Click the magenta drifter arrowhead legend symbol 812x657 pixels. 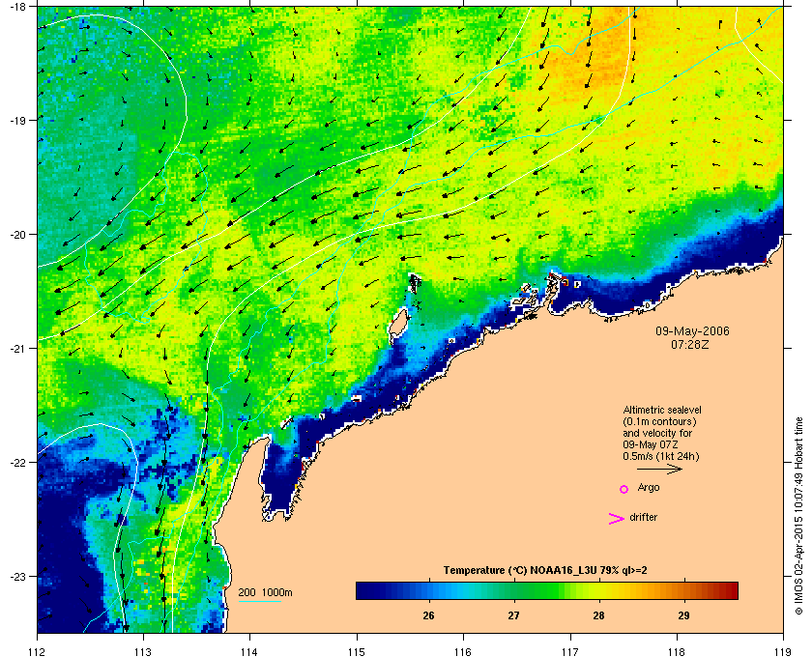[x=617, y=519]
